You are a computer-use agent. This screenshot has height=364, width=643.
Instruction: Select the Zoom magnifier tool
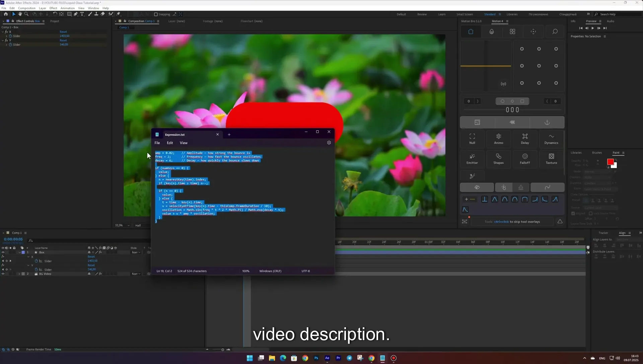pos(26,14)
